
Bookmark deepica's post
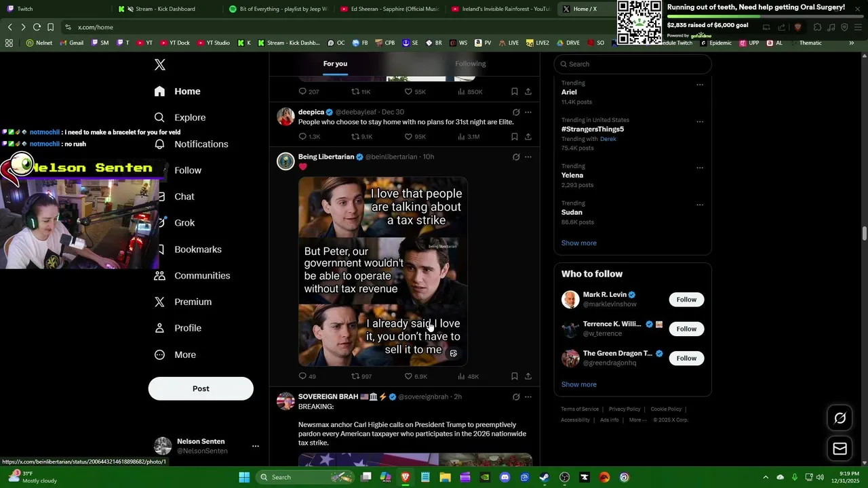pos(515,137)
